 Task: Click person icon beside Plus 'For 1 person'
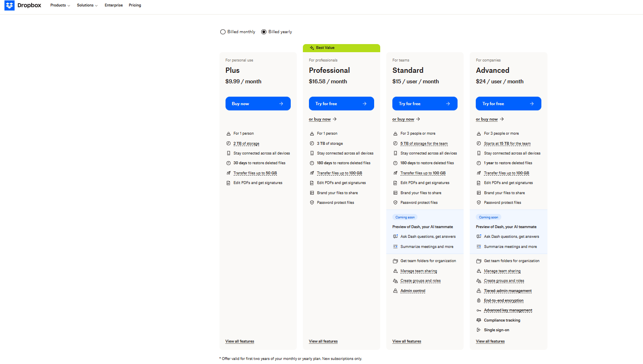(x=228, y=133)
